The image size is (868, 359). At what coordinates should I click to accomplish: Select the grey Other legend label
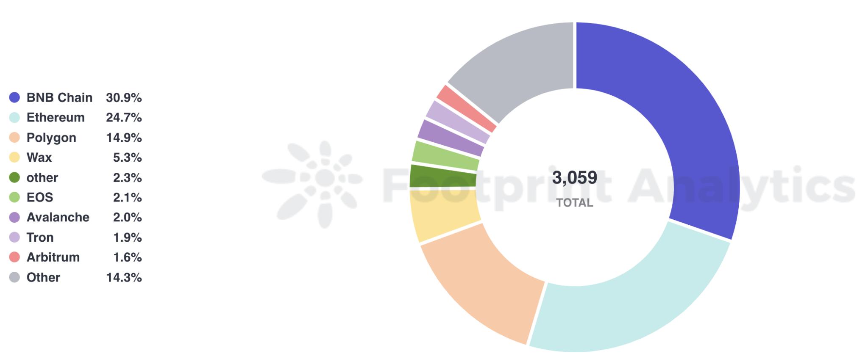(43, 277)
